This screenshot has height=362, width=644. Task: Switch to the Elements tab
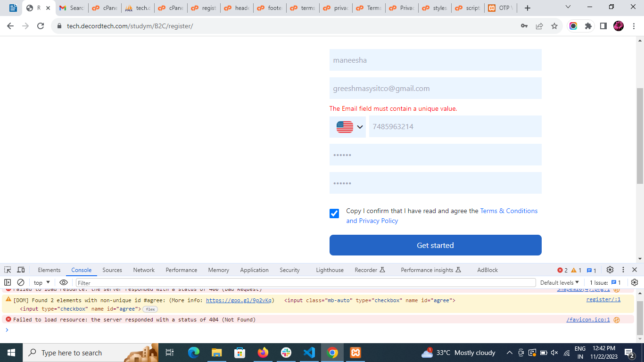[49, 270]
